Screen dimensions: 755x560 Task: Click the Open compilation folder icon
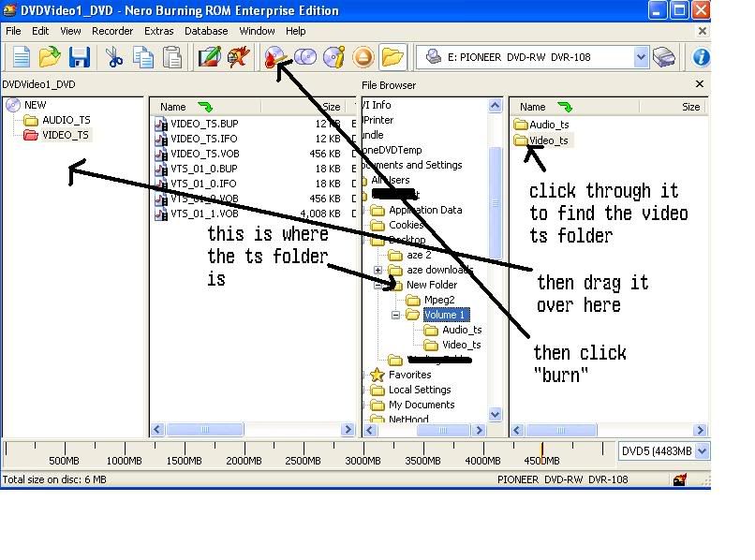tap(50, 57)
